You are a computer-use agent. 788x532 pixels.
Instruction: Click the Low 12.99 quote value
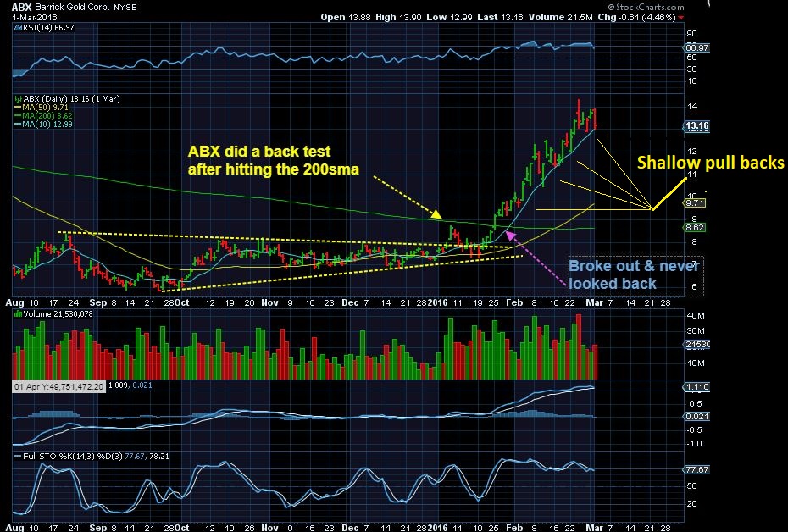[449, 17]
